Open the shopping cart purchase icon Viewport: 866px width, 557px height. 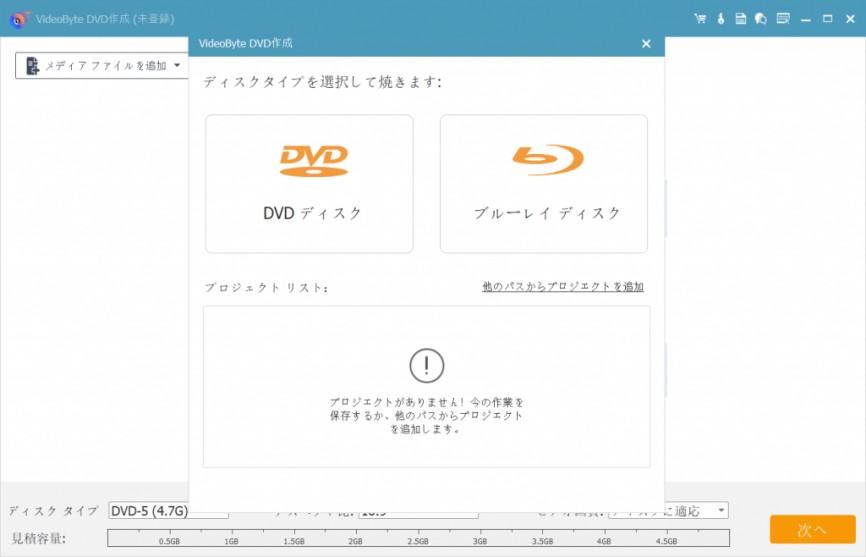[x=700, y=19]
